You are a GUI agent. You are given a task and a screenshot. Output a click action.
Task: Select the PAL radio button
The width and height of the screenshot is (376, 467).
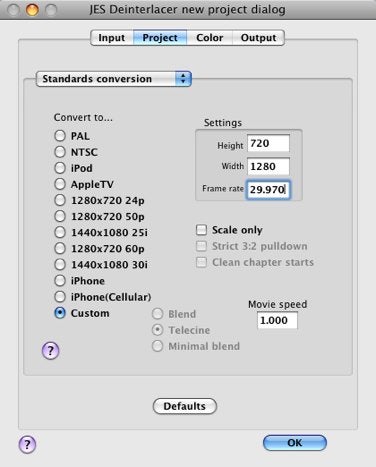coord(60,136)
